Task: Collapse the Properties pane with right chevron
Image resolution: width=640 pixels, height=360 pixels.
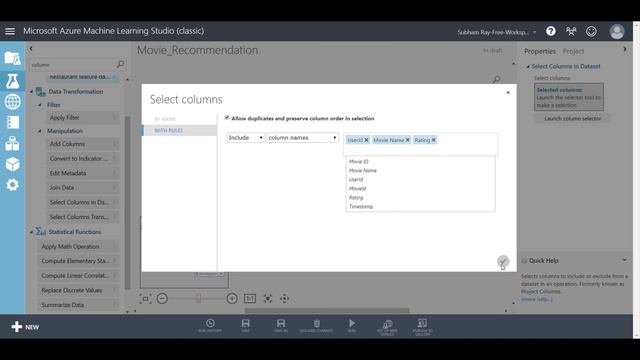Action: pos(624,49)
